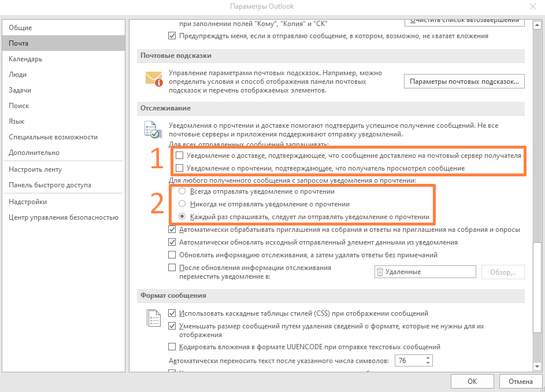Click the wrap text character count field
The height and width of the screenshot is (392, 545).
point(409,361)
